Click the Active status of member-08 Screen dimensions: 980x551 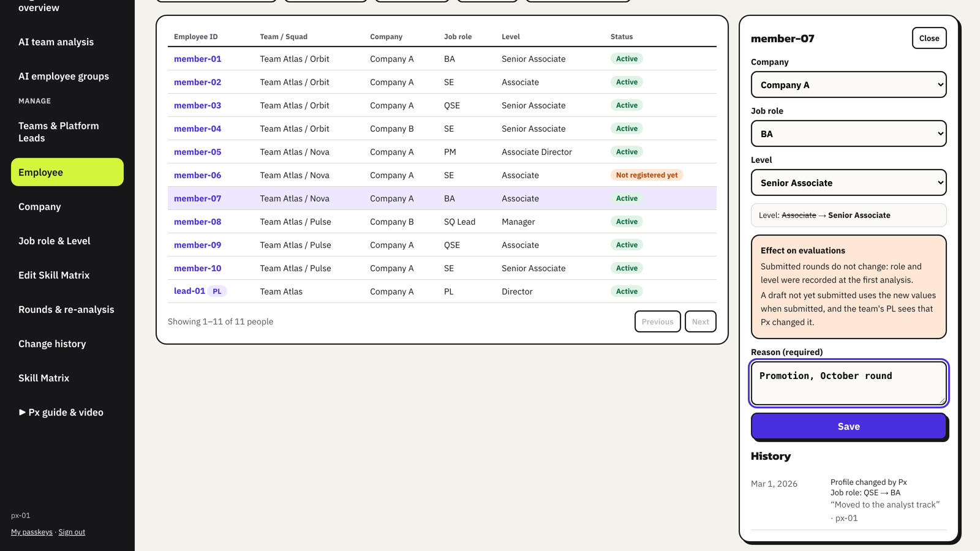coord(627,222)
